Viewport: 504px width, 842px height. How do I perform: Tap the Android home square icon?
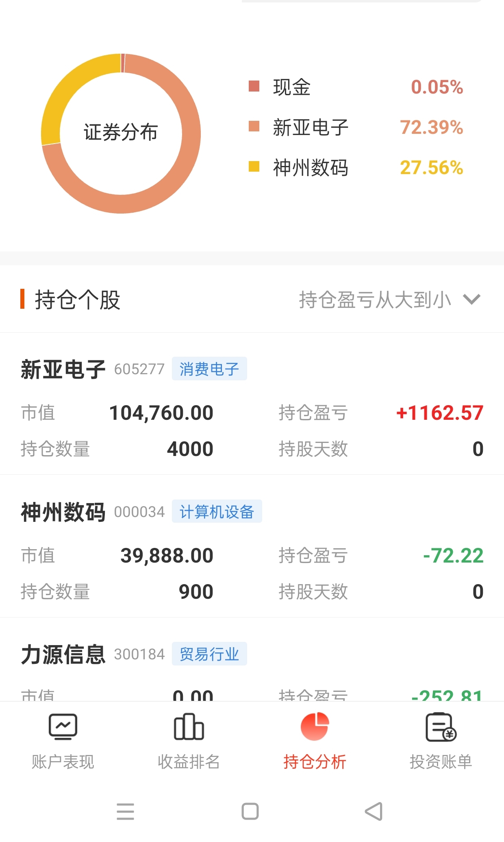click(250, 811)
